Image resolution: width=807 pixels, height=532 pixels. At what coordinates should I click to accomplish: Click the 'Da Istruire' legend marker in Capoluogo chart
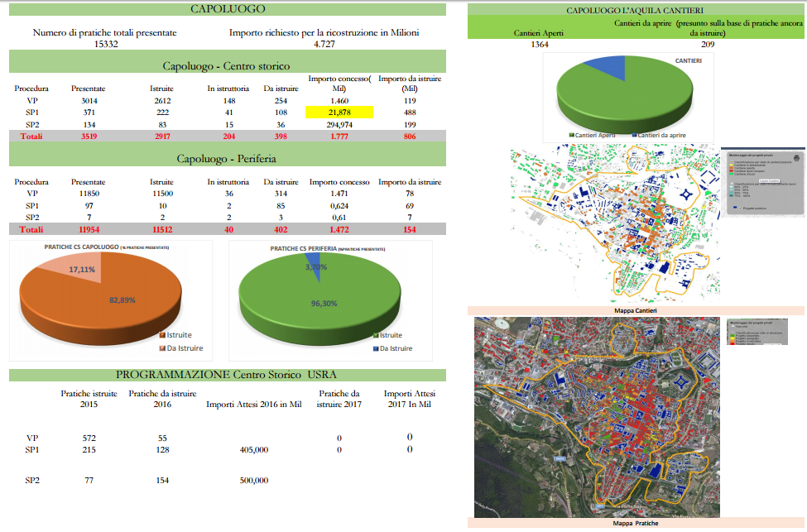(x=163, y=348)
